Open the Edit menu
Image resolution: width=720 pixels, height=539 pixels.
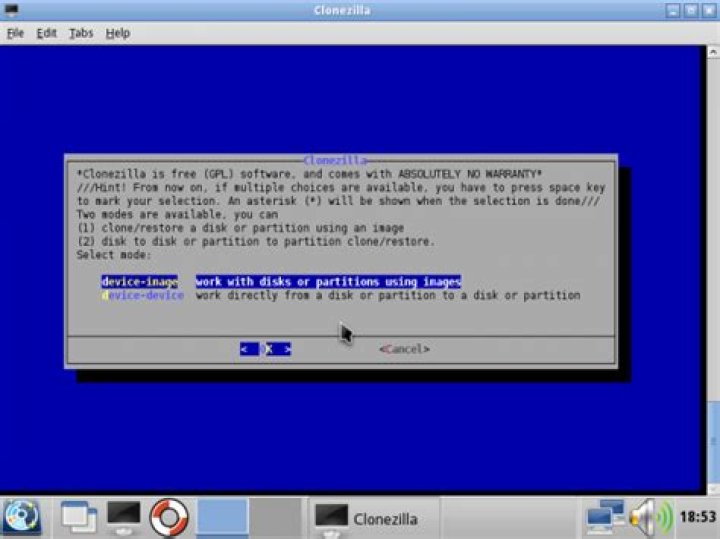pos(46,33)
